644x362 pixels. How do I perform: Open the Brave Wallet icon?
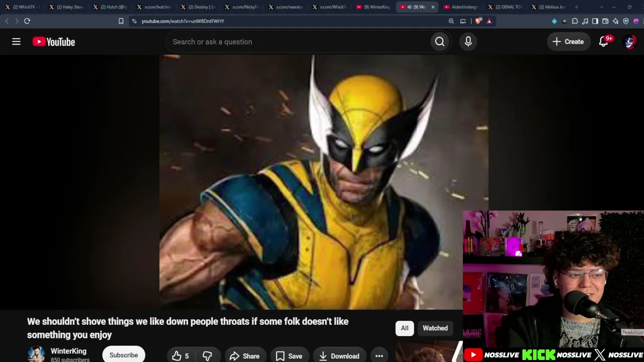click(x=605, y=21)
